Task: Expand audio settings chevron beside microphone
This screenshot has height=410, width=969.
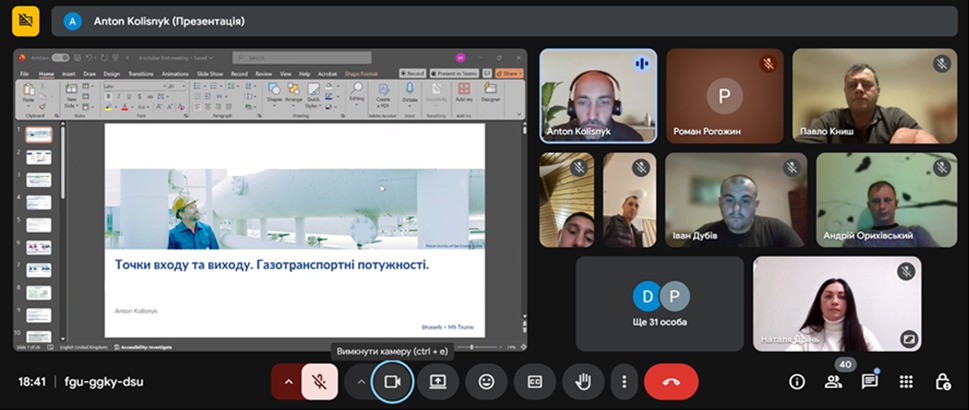Action: click(x=289, y=381)
